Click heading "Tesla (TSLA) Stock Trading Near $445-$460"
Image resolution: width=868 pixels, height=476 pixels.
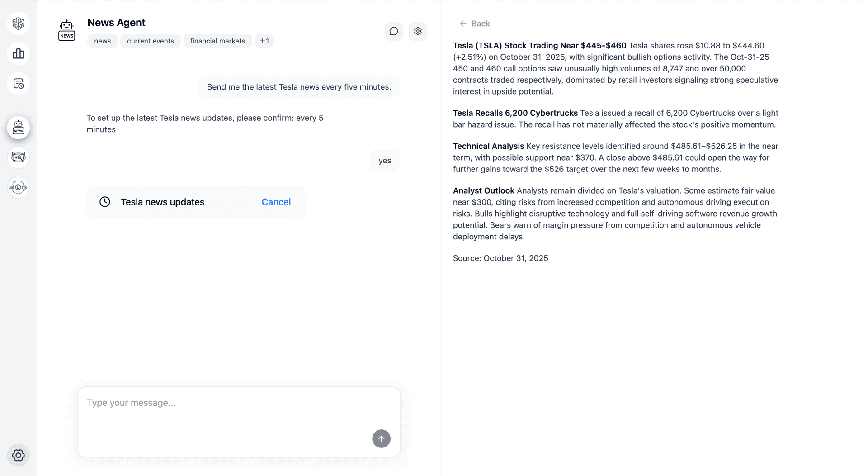[x=540, y=46]
